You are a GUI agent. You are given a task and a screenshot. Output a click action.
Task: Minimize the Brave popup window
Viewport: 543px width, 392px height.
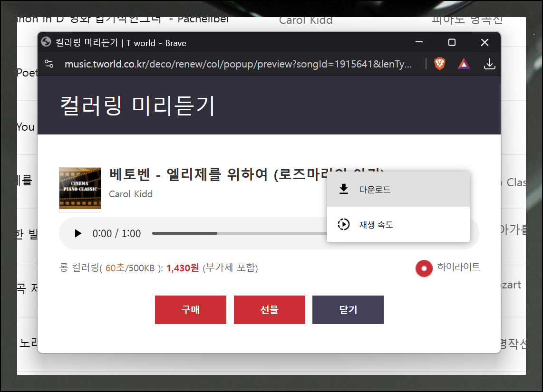click(419, 42)
